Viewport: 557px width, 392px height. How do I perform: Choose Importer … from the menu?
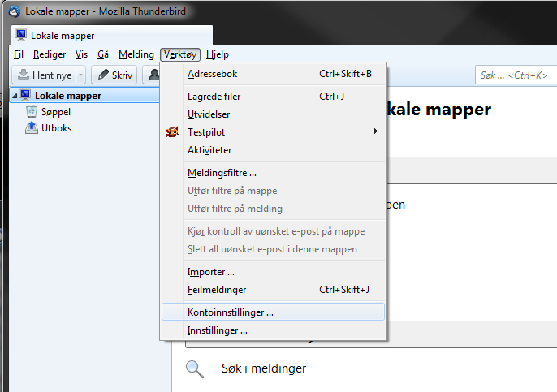[x=273, y=272]
